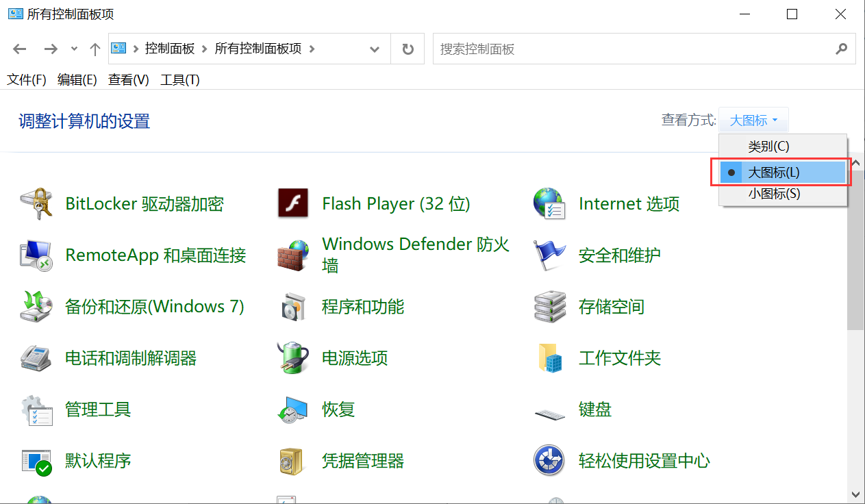Open the 管理工具 link

(98, 409)
